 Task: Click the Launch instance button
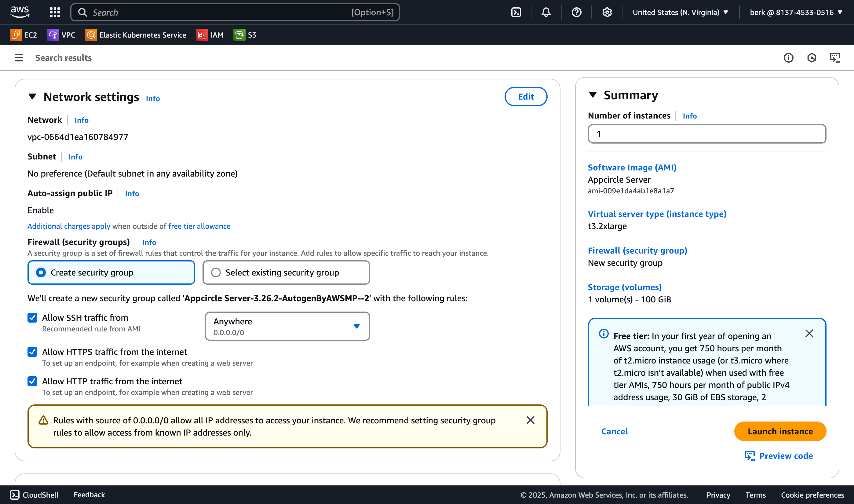point(780,431)
